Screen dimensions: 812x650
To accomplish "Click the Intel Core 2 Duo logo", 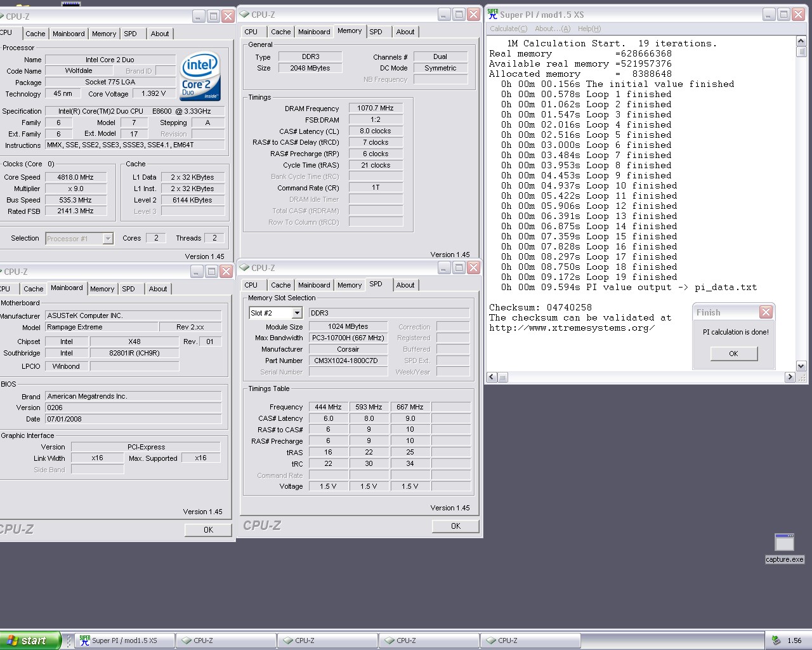I will (200, 76).
